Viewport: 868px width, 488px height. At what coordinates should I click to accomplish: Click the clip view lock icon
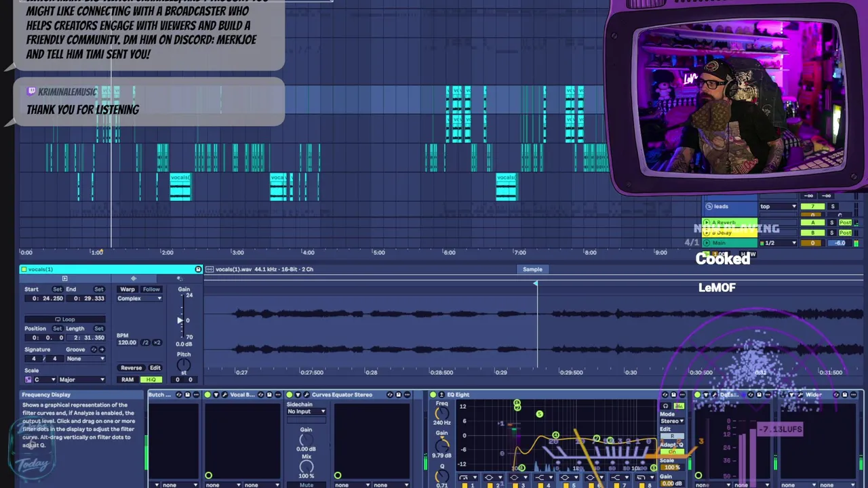coord(198,269)
